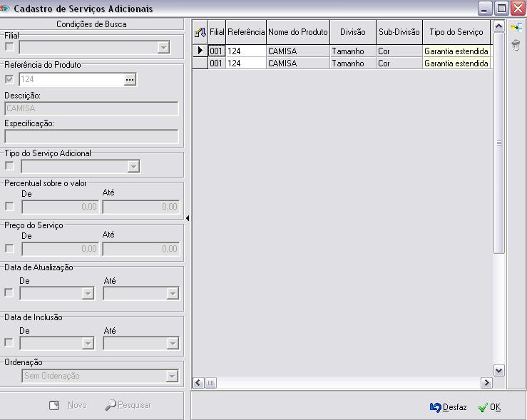527x420 pixels.
Task: Enable the Filial filter checkbox
Action: tap(9, 48)
